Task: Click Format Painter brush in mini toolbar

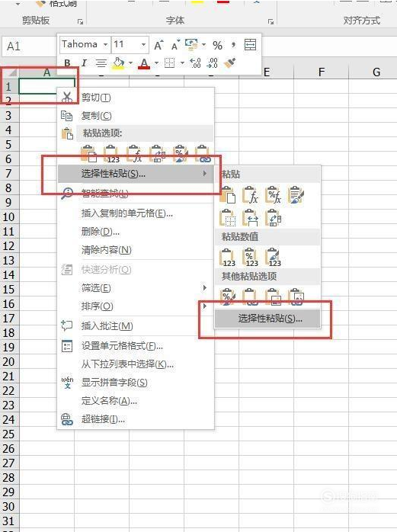Action: [229, 62]
